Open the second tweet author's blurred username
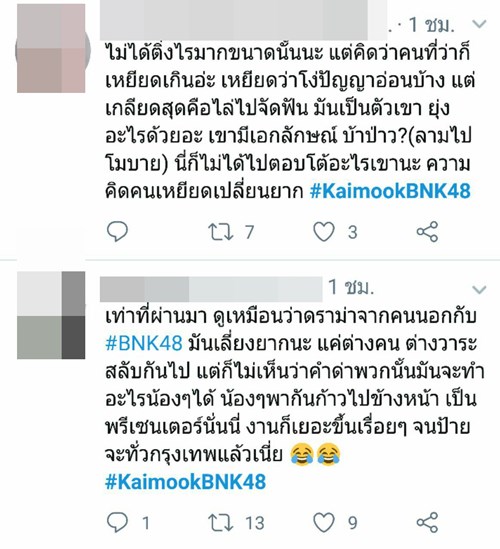The image size is (500, 549). [x=211, y=289]
